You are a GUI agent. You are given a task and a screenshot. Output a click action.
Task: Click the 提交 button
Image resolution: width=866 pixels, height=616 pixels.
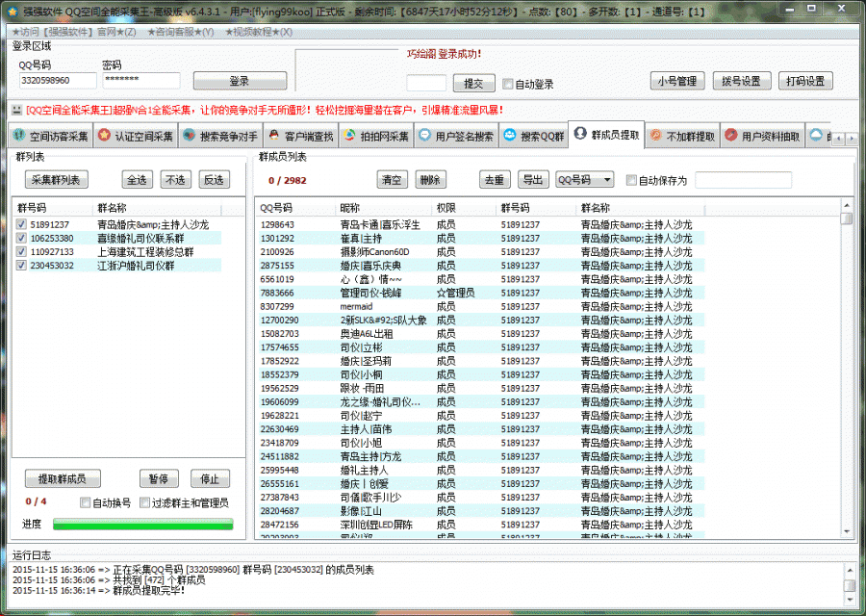473,84
